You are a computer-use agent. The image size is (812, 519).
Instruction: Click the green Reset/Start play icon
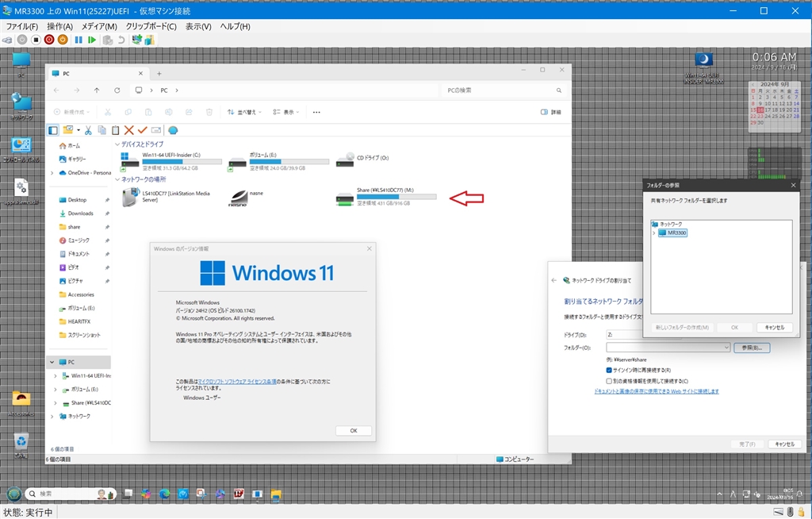point(92,40)
